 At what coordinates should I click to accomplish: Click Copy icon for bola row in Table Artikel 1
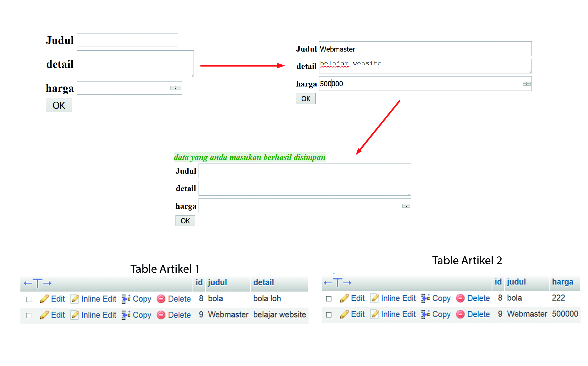point(126,299)
